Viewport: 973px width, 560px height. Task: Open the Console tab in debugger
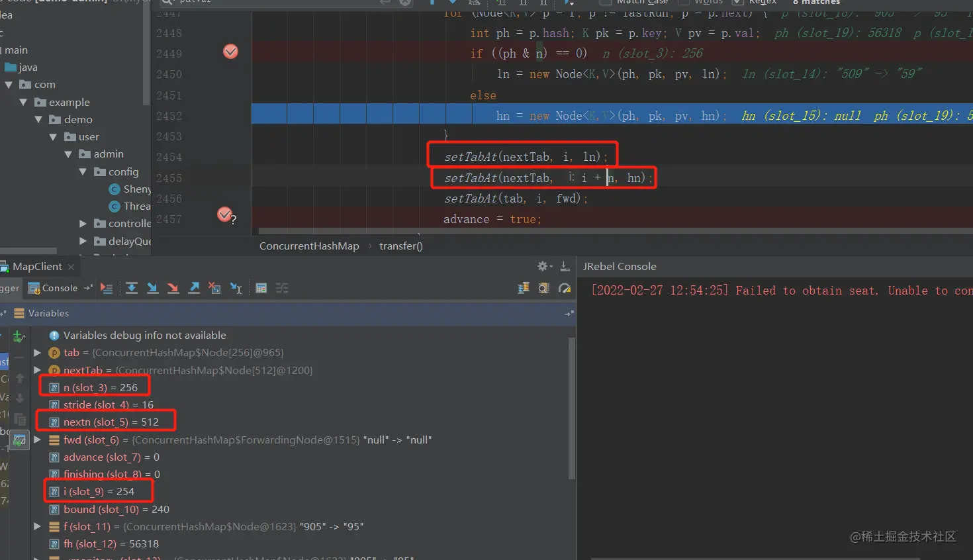(53, 288)
